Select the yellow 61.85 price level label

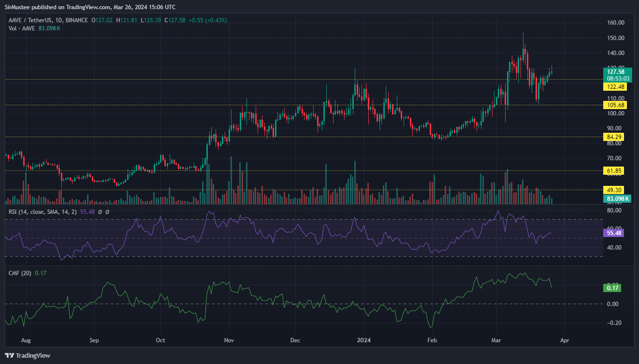pyautogui.click(x=614, y=171)
